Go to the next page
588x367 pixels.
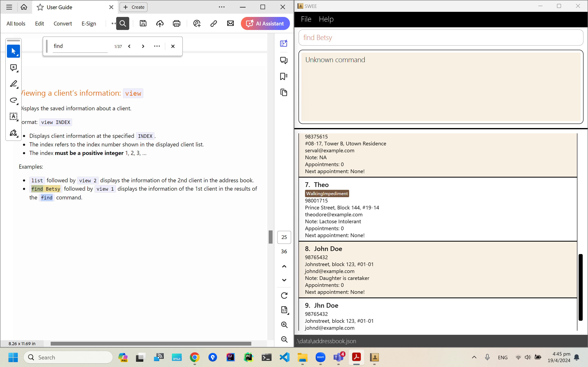tap(284, 280)
